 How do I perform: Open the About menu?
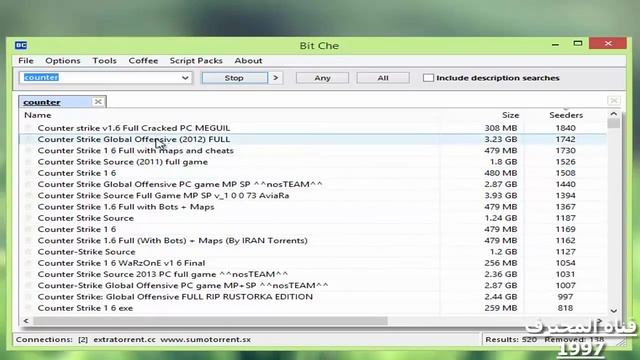248,60
